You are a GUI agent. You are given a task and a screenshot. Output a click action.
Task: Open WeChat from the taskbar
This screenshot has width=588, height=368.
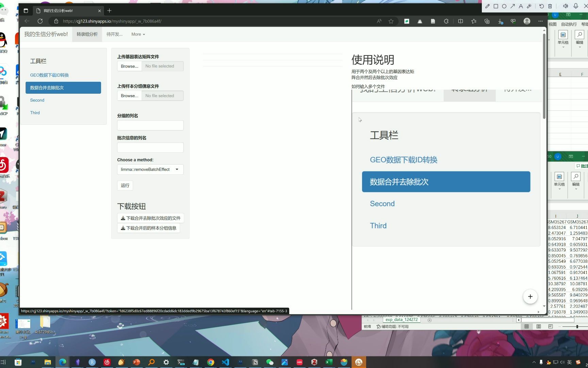point(270,362)
